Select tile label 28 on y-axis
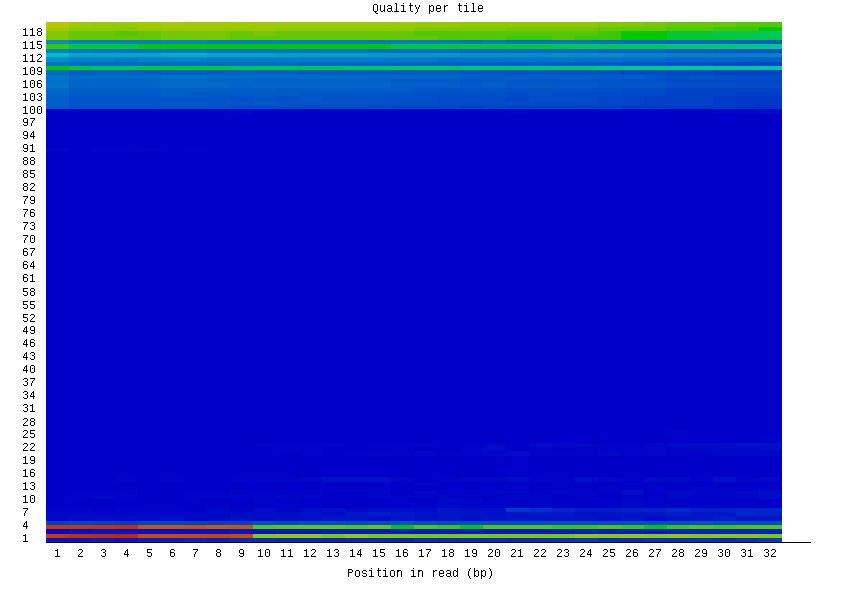 pyautogui.click(x=29, y=422)
